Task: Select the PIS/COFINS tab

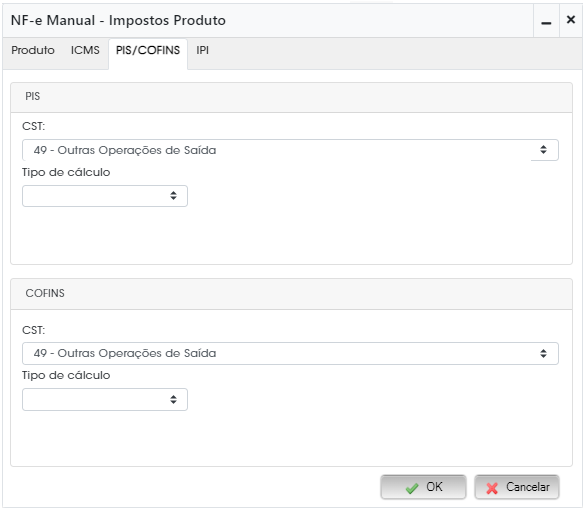Action: (148, 50)
